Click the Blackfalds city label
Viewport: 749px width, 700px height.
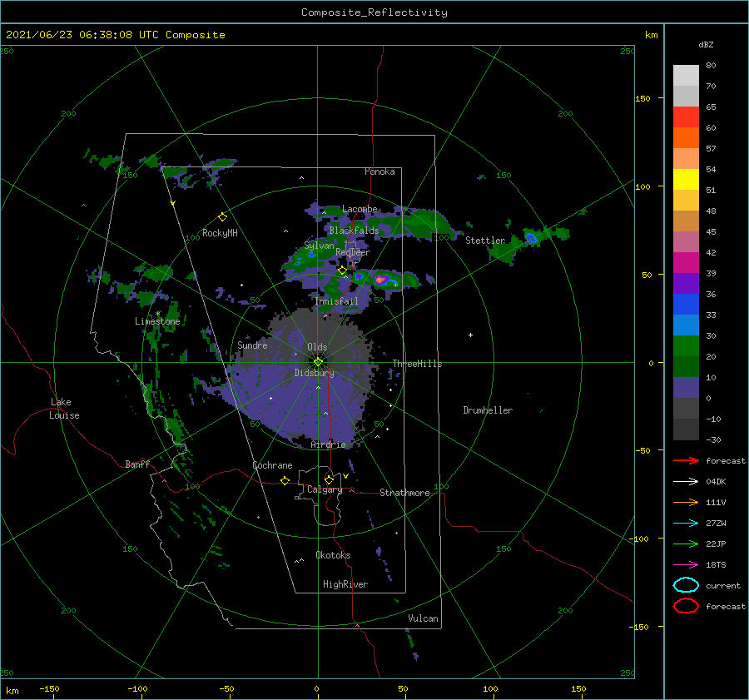point(354,231)
